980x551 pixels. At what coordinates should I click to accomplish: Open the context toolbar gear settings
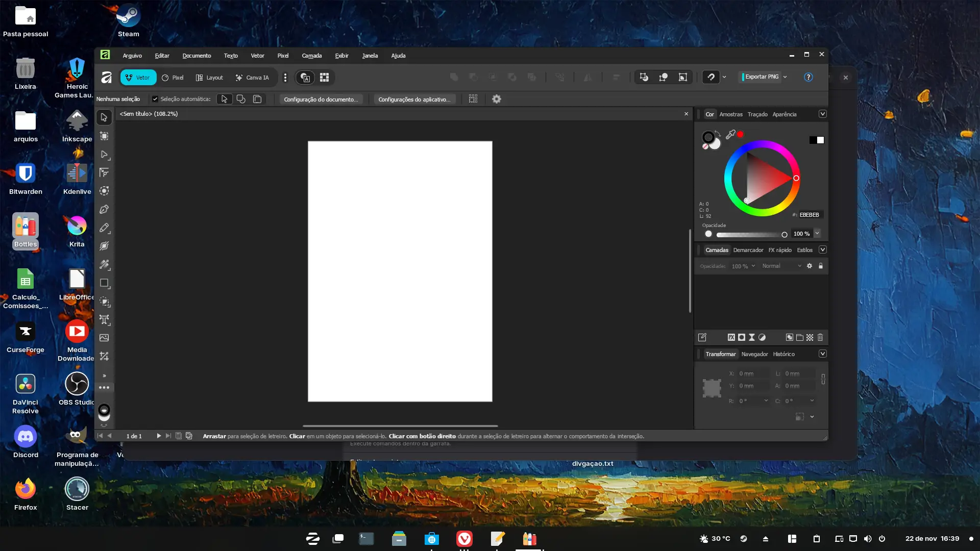(x=497, y=99)
